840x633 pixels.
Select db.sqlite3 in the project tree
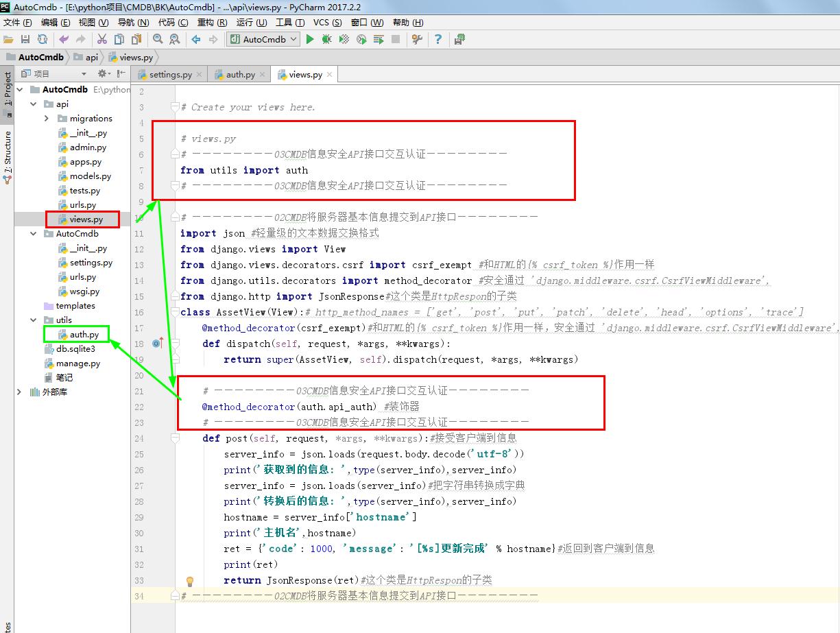75,349
